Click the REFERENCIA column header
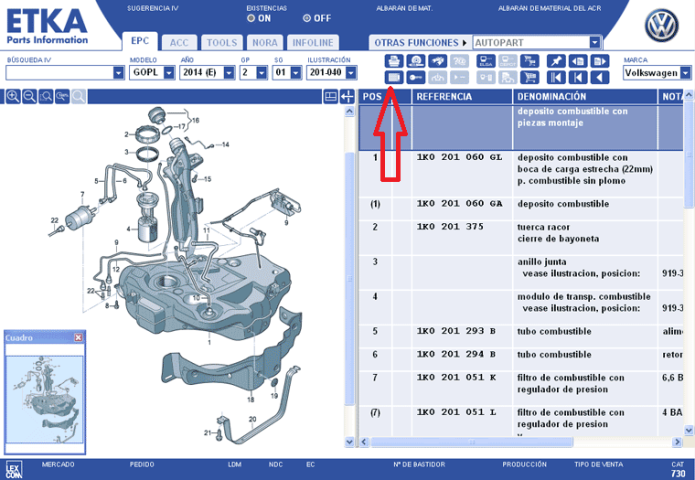 coord(462,97)
